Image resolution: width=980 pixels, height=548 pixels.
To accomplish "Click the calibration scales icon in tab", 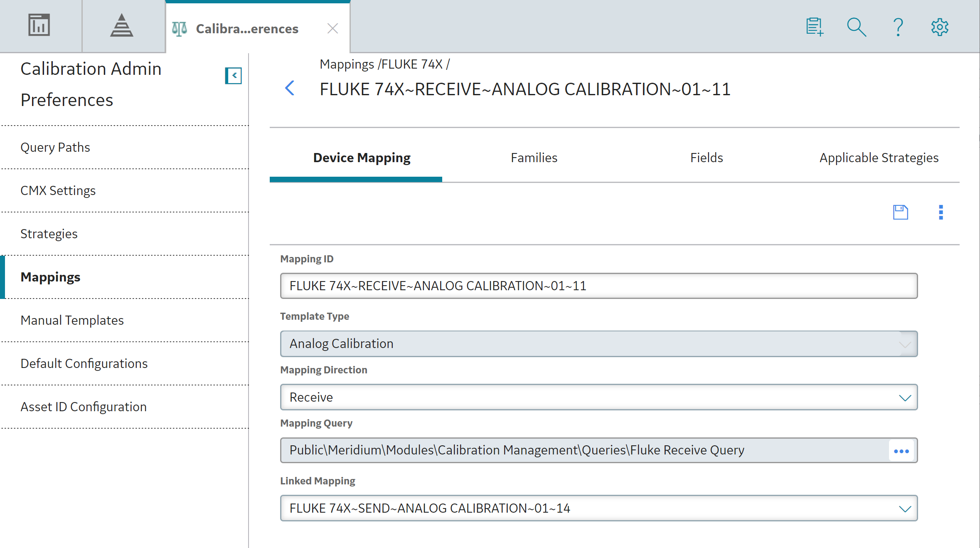I will (x=180, y=29).
